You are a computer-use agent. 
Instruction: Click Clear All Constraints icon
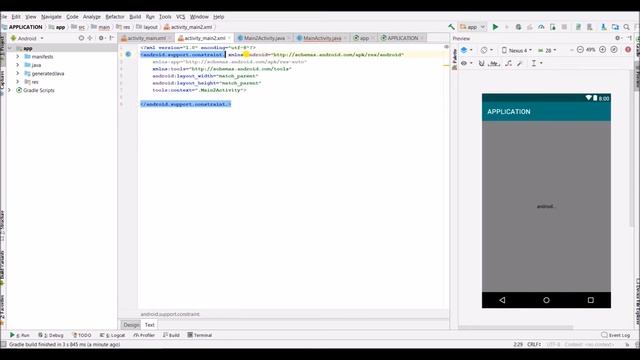tap(508, 63)
